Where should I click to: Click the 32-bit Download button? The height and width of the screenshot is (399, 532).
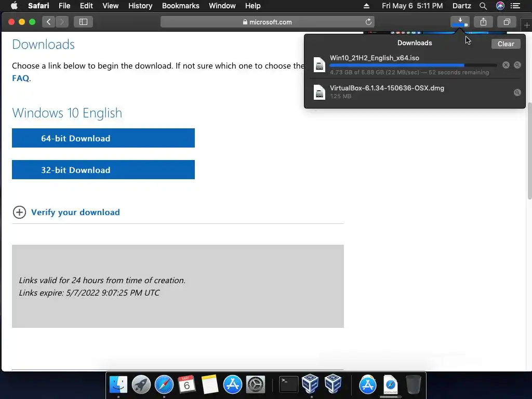click(103, 170)
